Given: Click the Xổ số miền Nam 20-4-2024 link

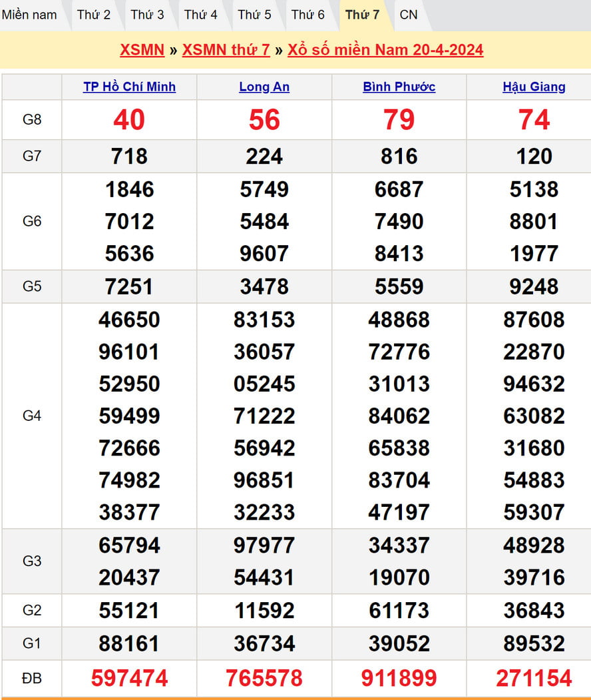Looking at the screenshot, I should (385, 50).
